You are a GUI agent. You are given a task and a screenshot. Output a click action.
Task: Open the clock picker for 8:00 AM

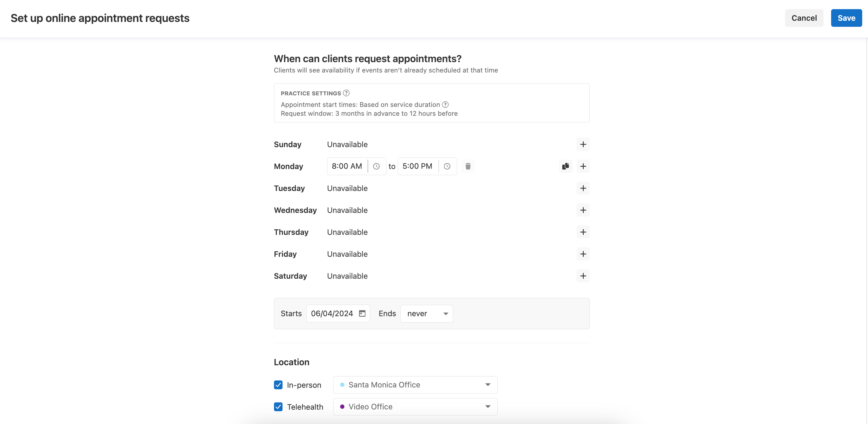377,166
